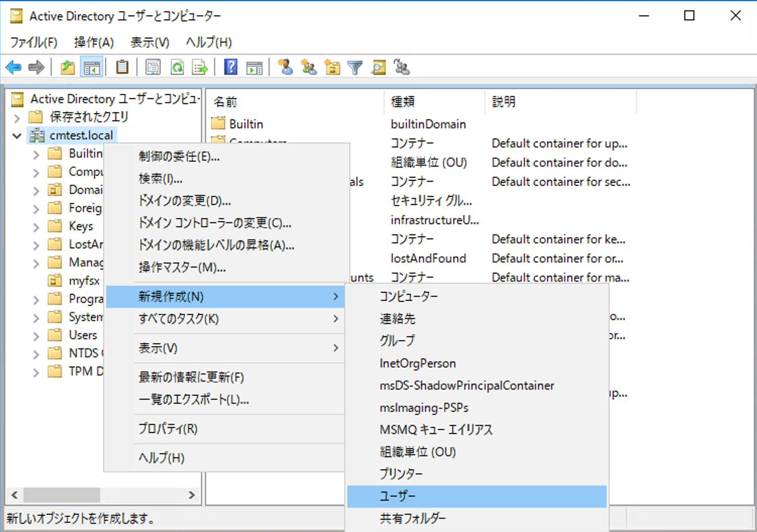Image resolution: width=757 pixels, height=532 pixels.
Task: Open the ファイル(F) menu
Action: pyautogui.click(x=34, y=42)
